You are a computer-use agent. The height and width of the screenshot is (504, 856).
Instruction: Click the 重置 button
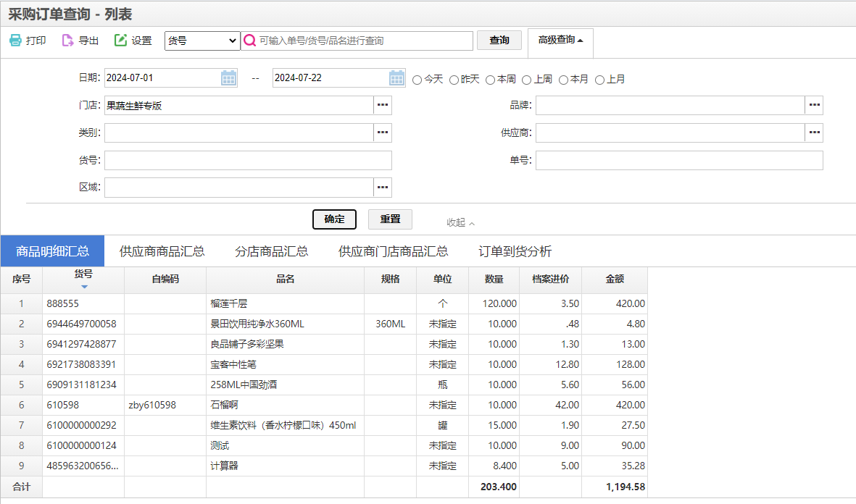[x=390, y=219]
